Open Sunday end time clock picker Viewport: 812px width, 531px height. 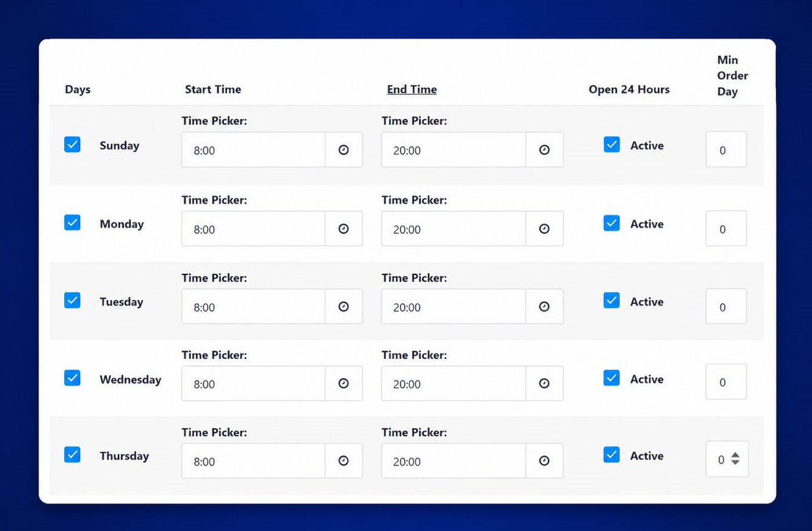point(544,149)
